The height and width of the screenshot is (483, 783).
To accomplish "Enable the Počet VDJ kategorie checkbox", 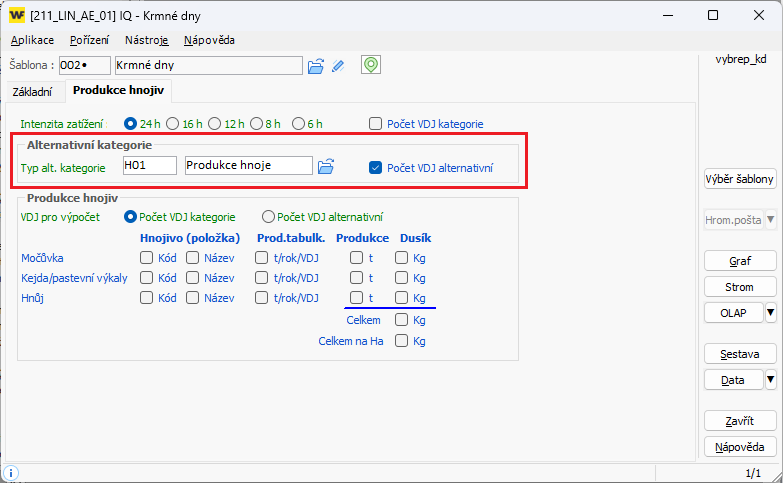I will coord(376,124).
